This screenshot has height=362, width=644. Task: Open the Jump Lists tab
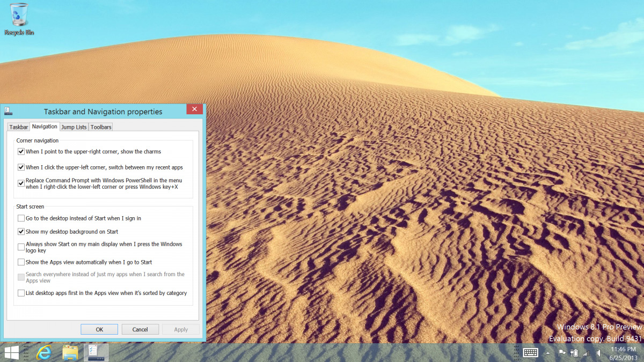(x=74, y=127)
